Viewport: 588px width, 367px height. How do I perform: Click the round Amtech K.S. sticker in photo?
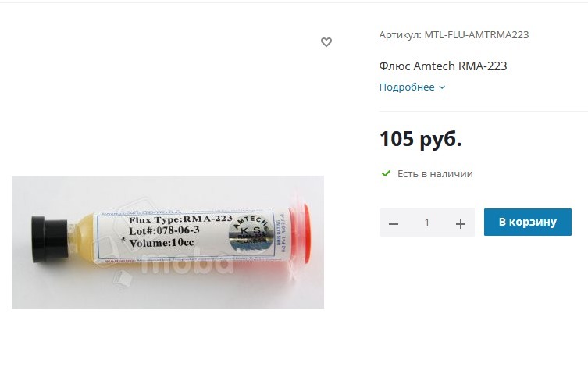tap(251, 234)
